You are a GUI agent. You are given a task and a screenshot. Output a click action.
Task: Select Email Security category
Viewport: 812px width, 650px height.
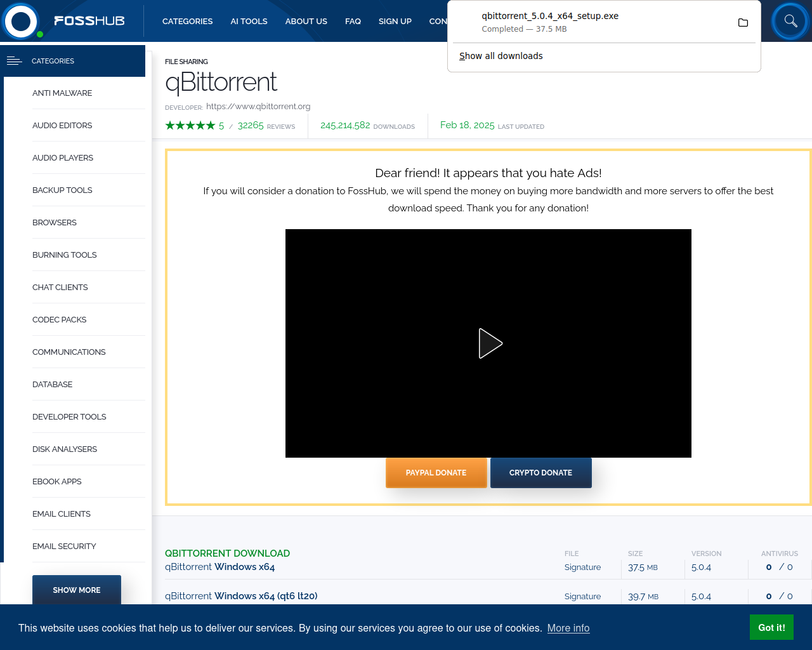64,546
